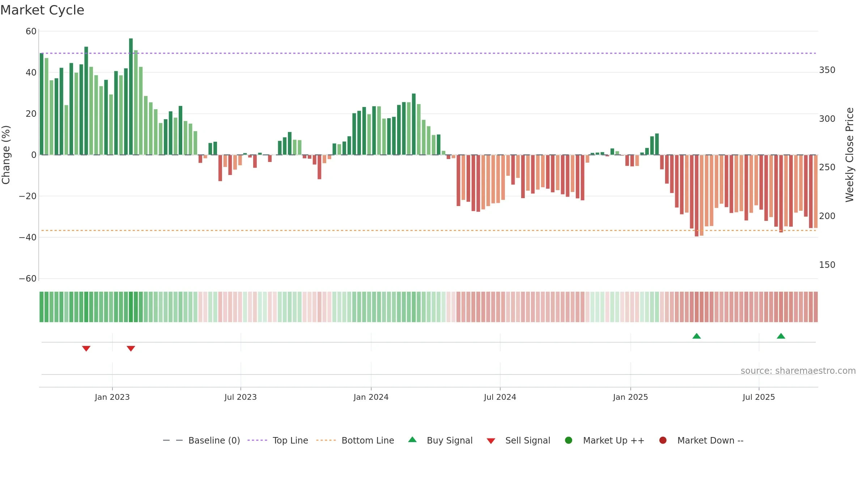
Task: Toggle the Market Down -- legend item
Action: [701, 440]
